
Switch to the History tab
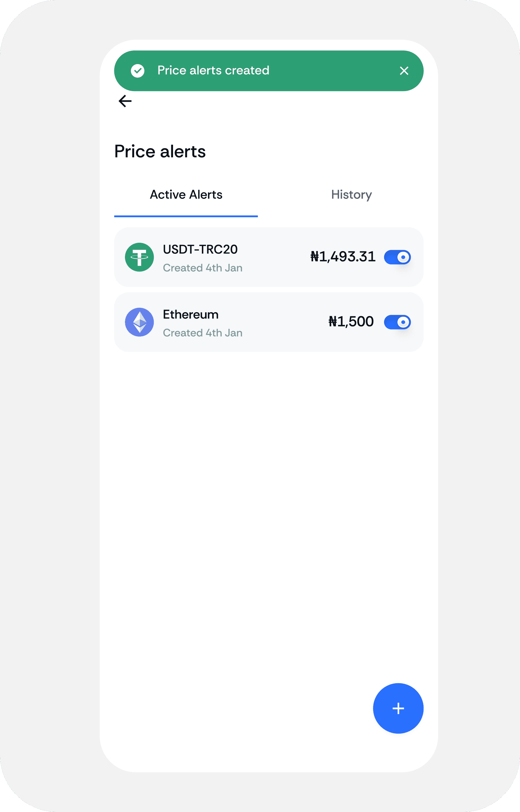tap(351, 195)
